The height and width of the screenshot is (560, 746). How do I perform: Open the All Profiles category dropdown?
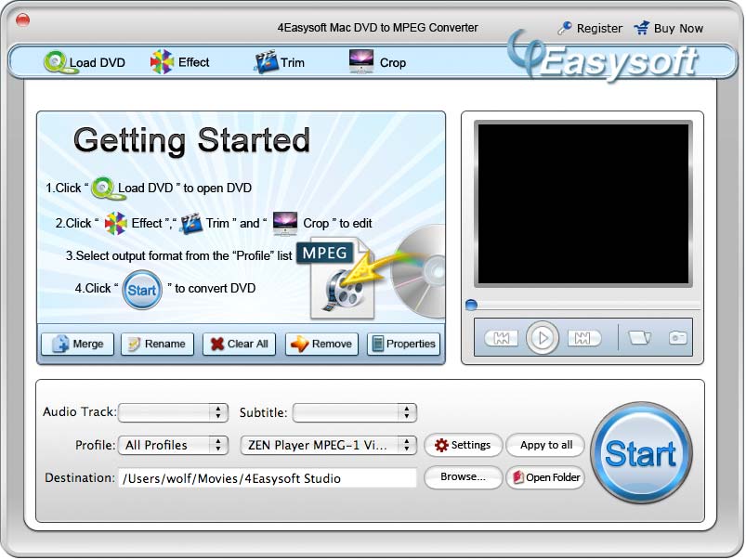tap(173, 446)
